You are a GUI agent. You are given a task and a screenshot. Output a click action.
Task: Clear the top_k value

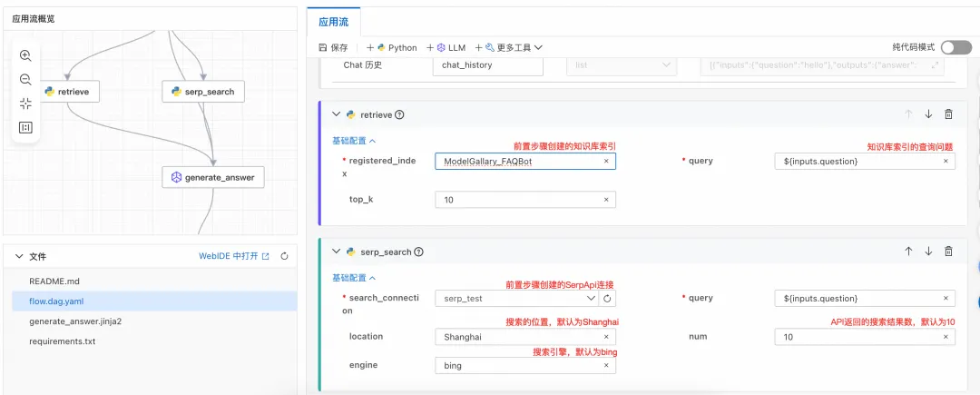tap(606, 200)
